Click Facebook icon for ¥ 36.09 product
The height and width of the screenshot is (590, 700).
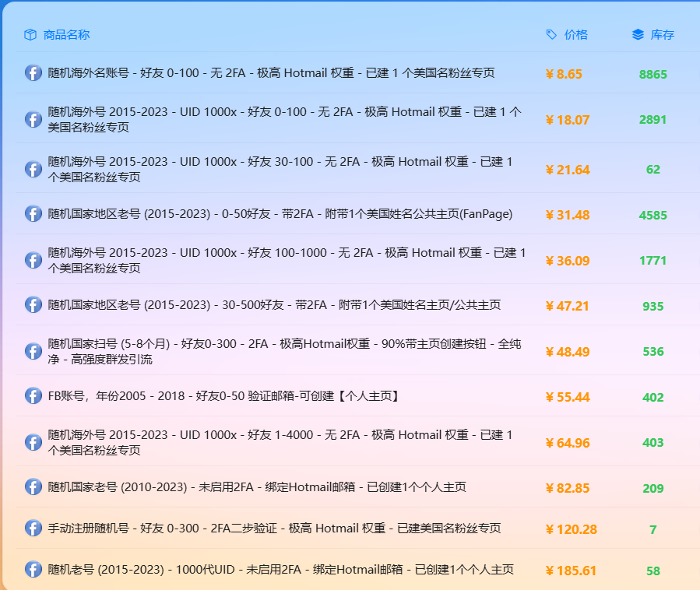[33, 260]
